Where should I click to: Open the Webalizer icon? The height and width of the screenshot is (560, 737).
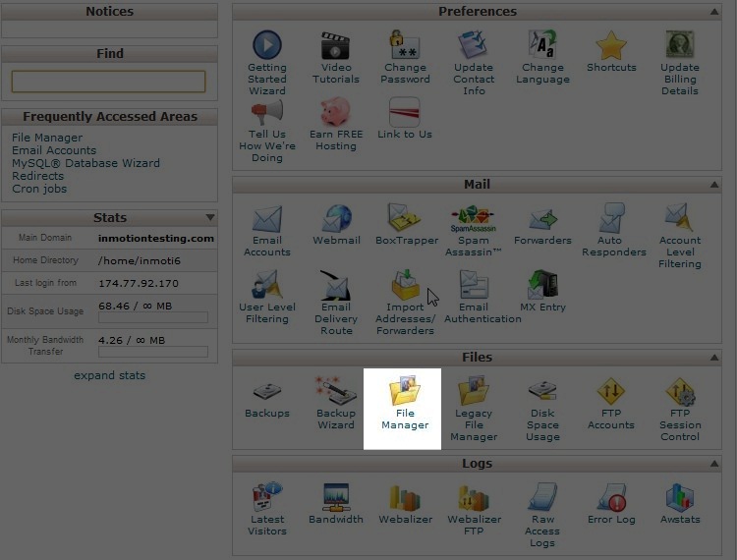click(x=404, y=497)
